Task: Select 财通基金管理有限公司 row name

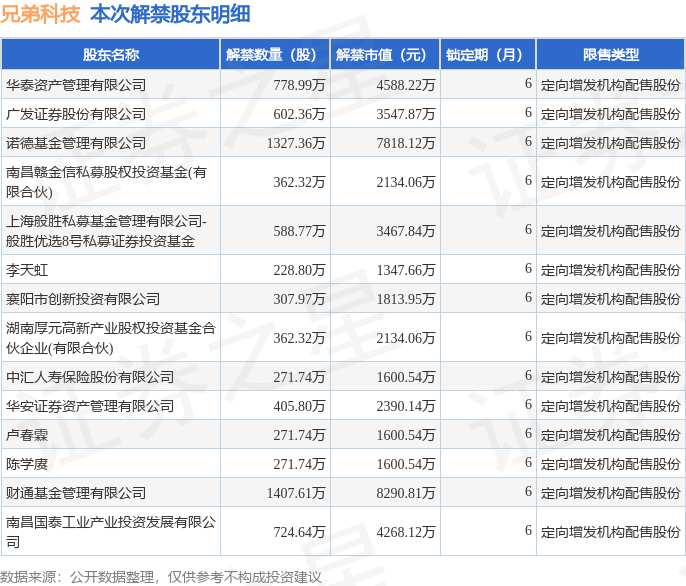Action: pyautogui.click(x=75, y=493)
